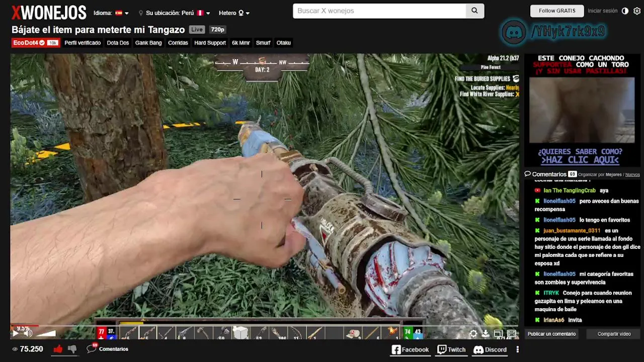This screenshot has width=644, height=362.
Task: Click the Comentarios speech bubble icon in sidebar
Action: 528,174
